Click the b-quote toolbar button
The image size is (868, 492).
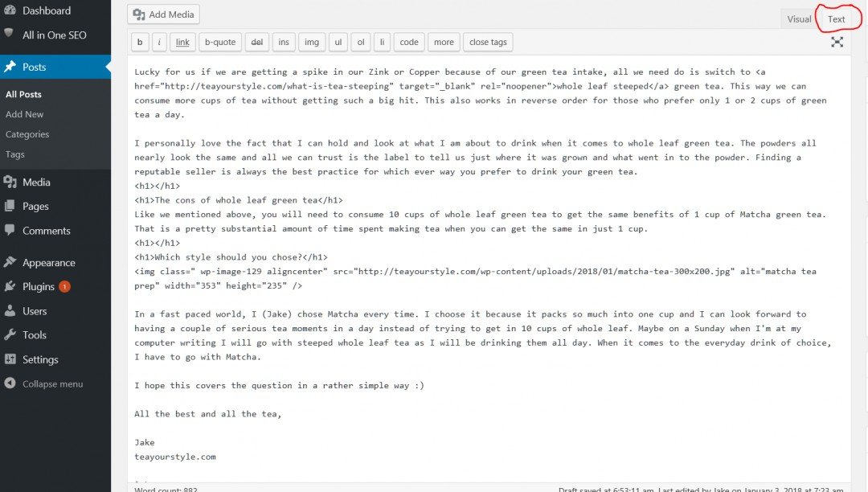[x=219, y=42]
